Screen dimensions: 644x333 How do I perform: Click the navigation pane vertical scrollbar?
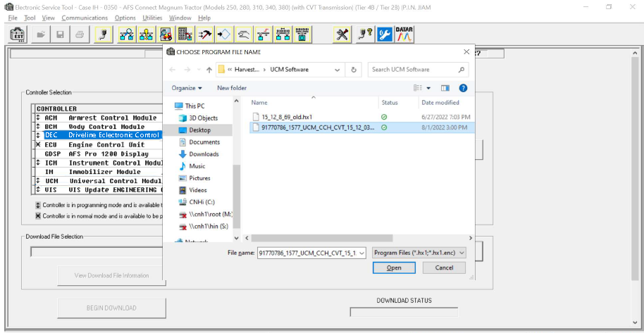tap(236, 197)
